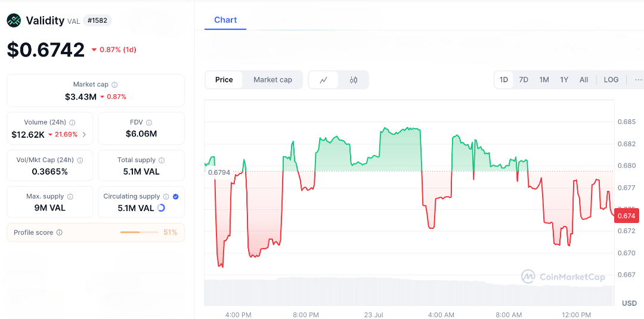Screen dimensions: 644x319
Task: Toggle chart to Market cap view
Action: pos(273,80)
